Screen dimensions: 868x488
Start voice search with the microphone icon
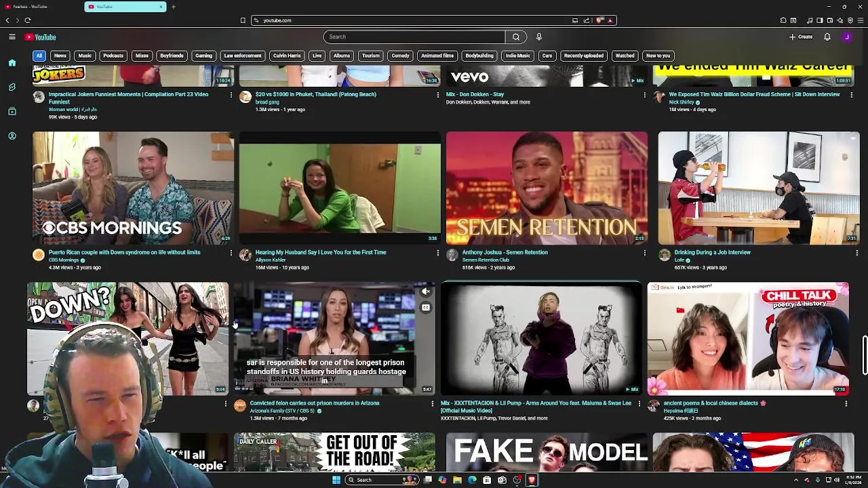(x=539, y=37)
